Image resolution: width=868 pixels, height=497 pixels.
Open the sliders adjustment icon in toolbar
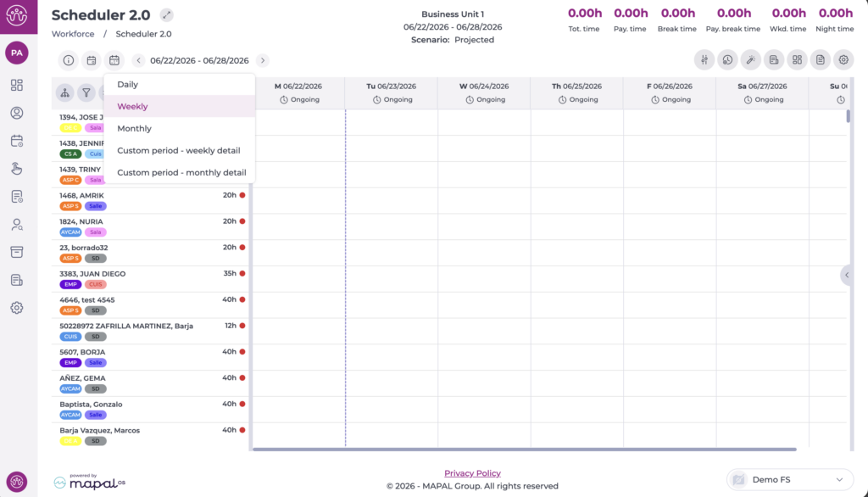pyautogui.click(x=704, y=60)
